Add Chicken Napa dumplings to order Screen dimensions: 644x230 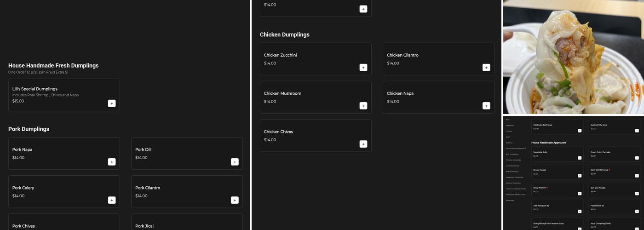486,106
